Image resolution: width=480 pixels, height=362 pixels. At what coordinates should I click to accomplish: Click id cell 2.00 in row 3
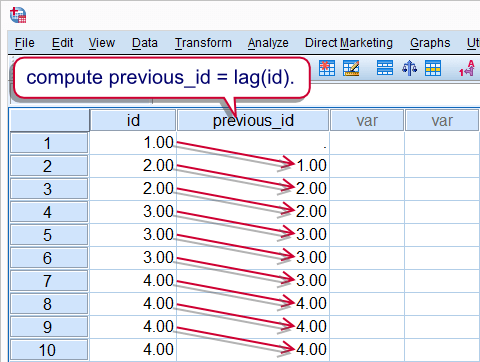click(x=133, y=189)
